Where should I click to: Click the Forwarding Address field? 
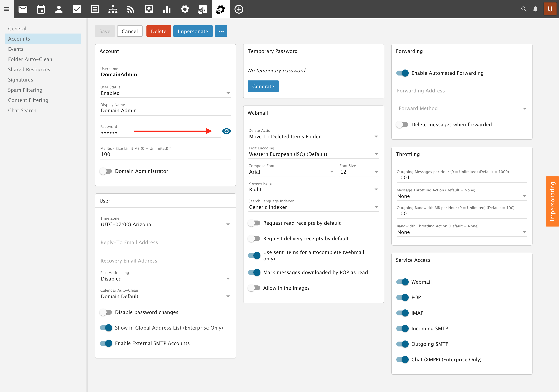(461, 91)
